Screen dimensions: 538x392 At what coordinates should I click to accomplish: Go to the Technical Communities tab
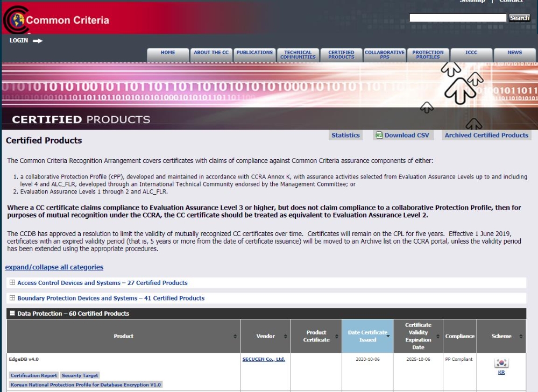[x=298, y=55]
